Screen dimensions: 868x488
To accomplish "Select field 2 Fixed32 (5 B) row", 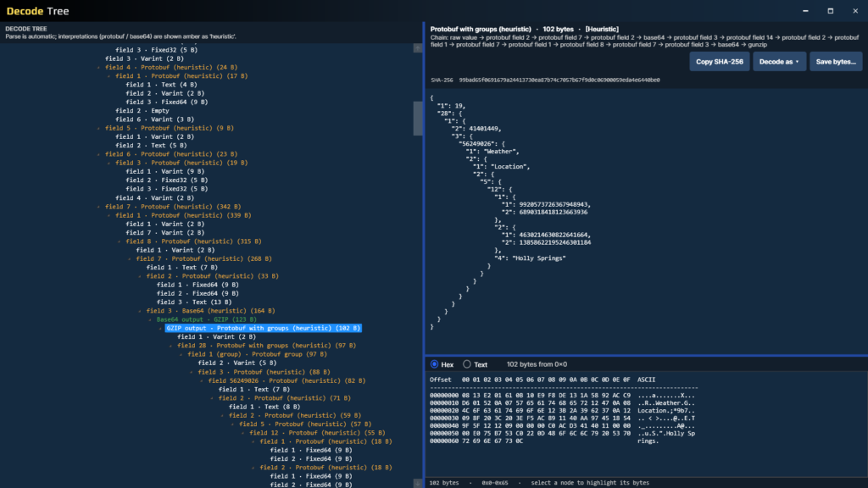I will 167,180.
